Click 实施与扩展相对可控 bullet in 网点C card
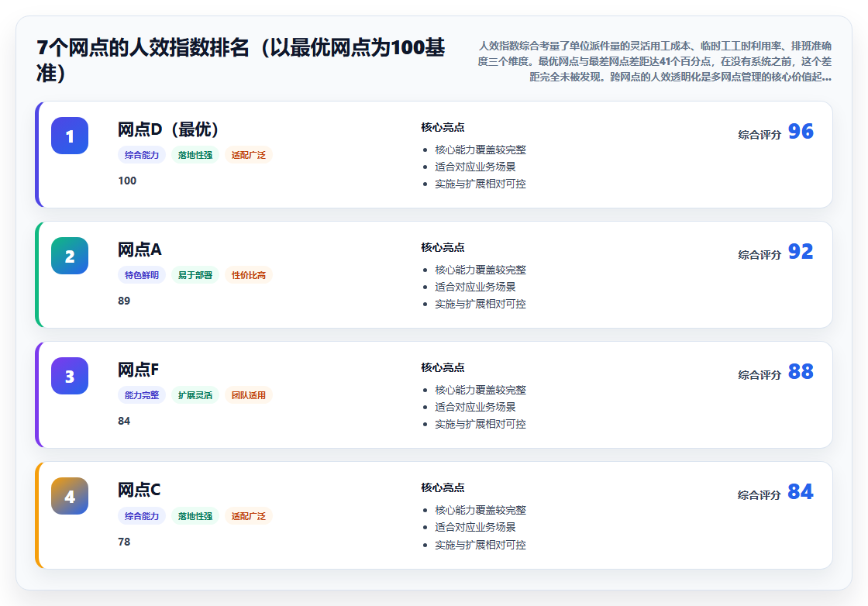Image resolution: width=868 pixels, height=606 pixels. (480, 545)
